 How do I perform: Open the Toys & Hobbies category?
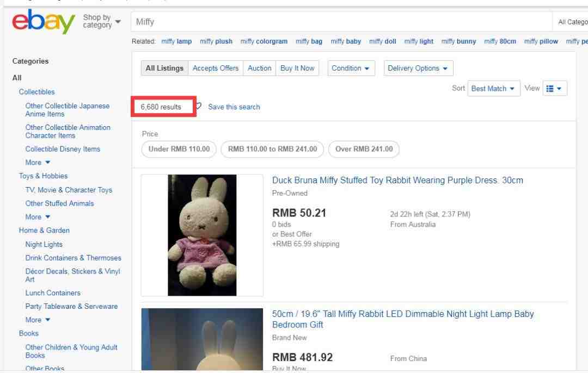click(44, 176)
